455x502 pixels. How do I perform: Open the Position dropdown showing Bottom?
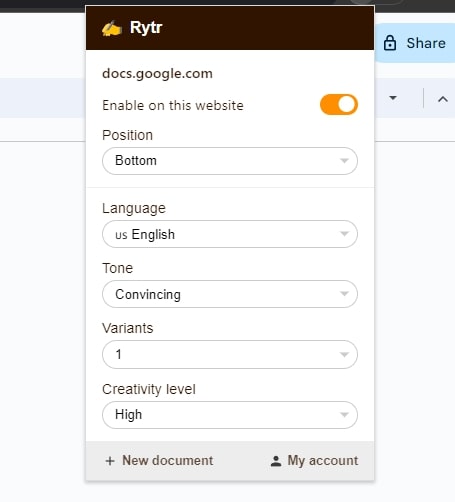point(230,161)
